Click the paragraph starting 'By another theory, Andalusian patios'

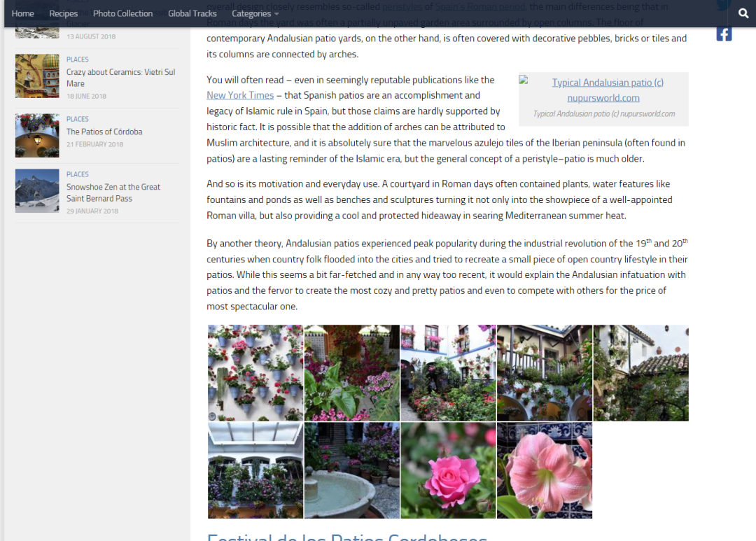[x=447, y=274]
